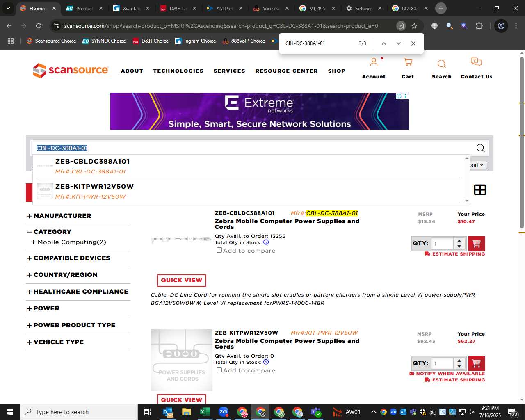Screen dimensions: 525x420
Task: Show stock info for ZEB-KITPWR12V50W
Action: 266,362
